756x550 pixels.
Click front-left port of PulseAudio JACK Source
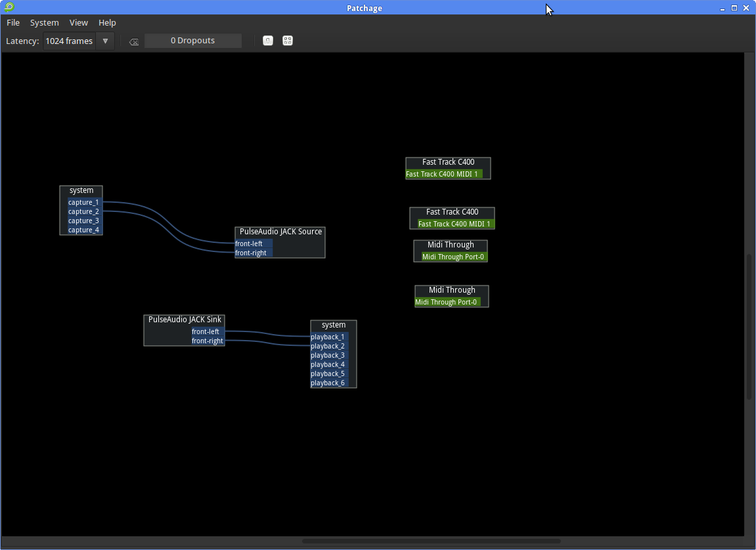[253, 243]
